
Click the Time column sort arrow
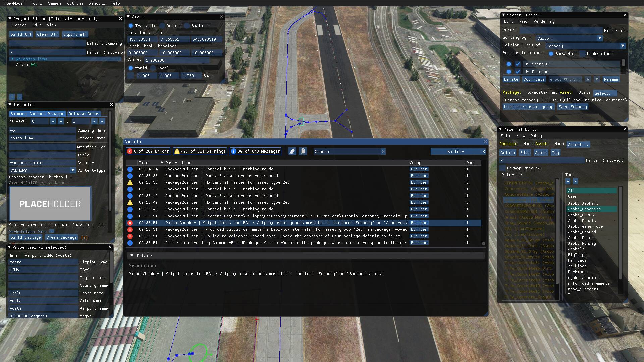coord(162,162)
